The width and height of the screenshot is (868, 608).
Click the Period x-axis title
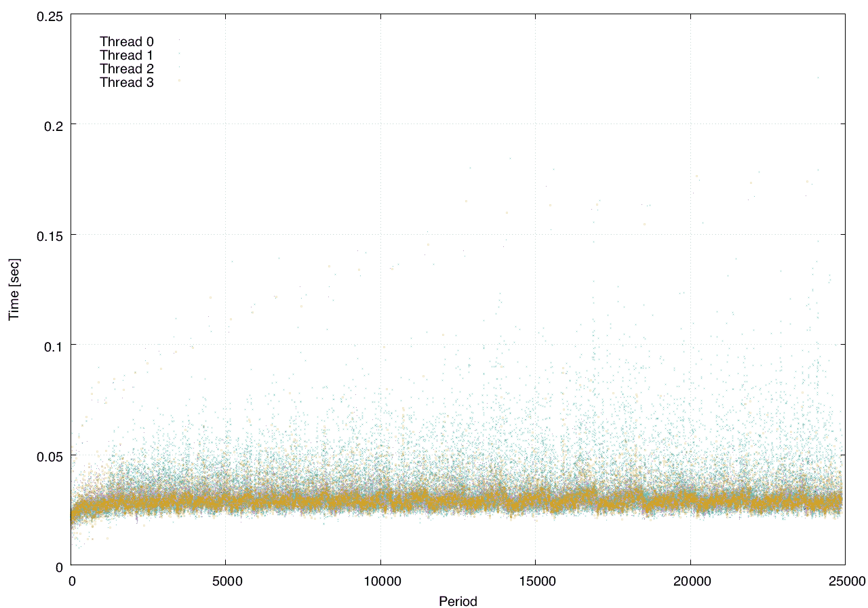click(458, 601)
